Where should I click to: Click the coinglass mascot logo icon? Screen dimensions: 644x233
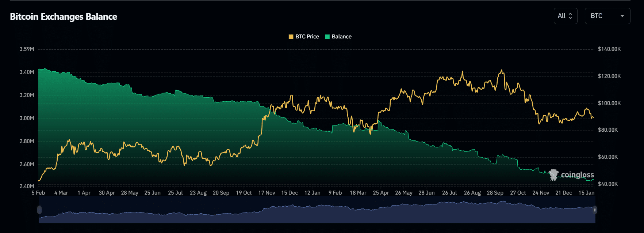(553, 175)
